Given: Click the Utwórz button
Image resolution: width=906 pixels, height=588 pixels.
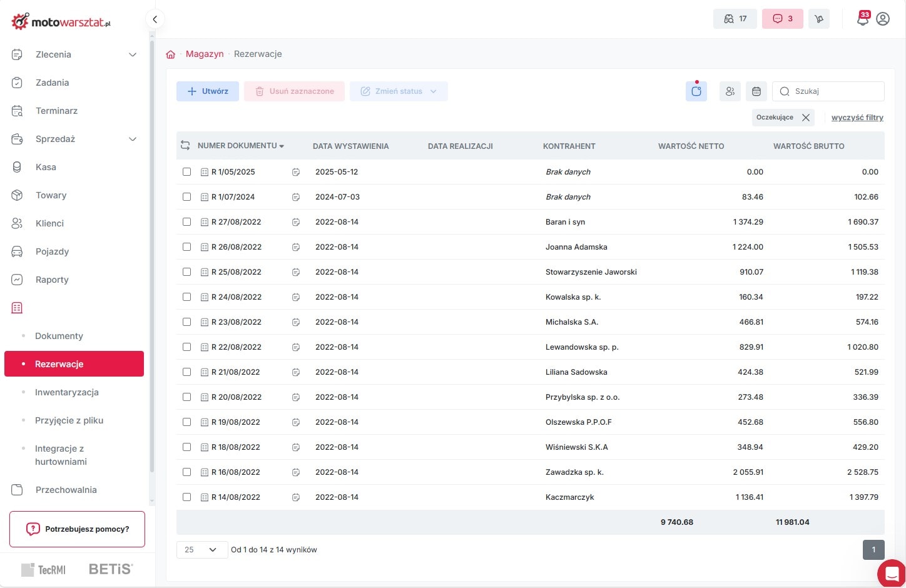Looking at the screenshot, I should pos(208,91).
